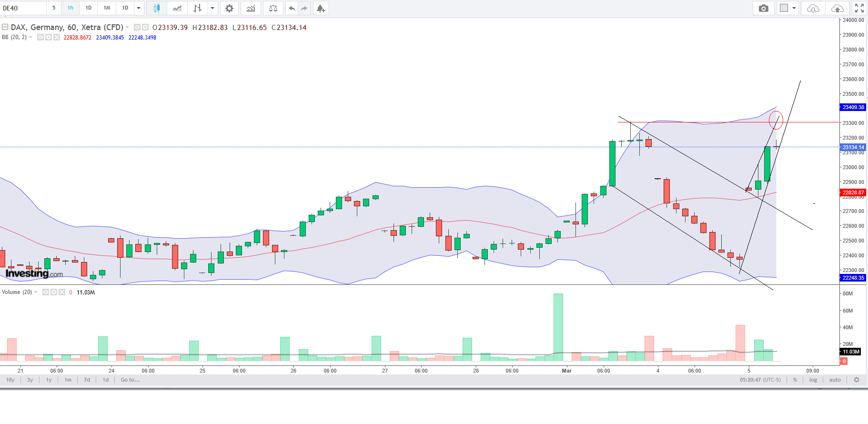Take a chart snapshot with camera icon
Viewport: 868px width, 424px height.
tap(763, 8)
